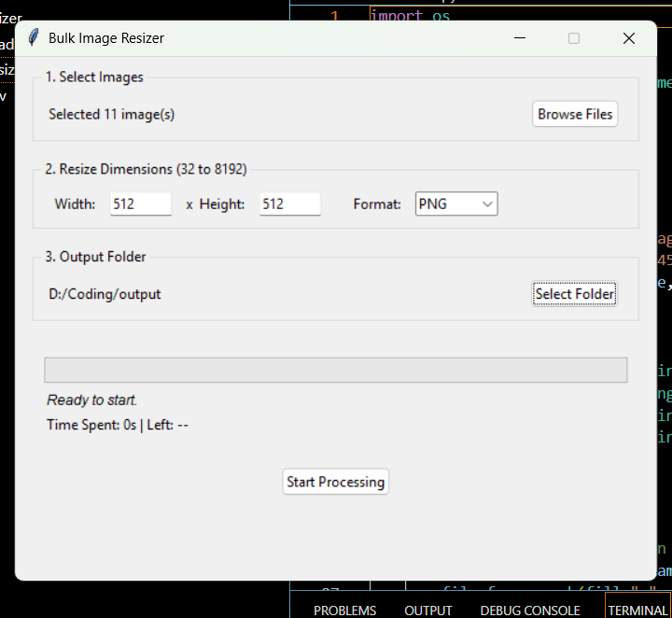Click the '3. Output Folder' group label
This screenshot has width=672, height=618.
click(95, 257)
